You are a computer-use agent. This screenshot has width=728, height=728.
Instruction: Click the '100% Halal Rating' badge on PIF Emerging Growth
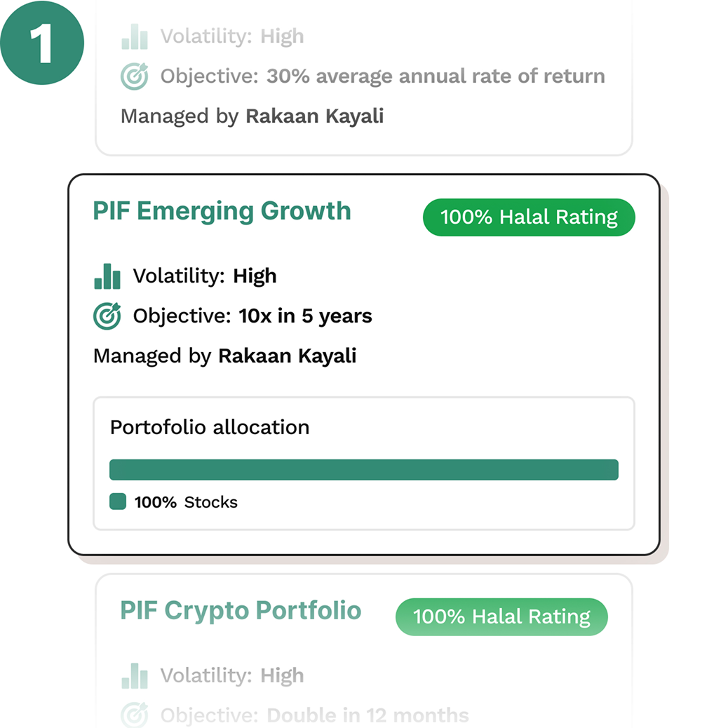coord(528,217)
